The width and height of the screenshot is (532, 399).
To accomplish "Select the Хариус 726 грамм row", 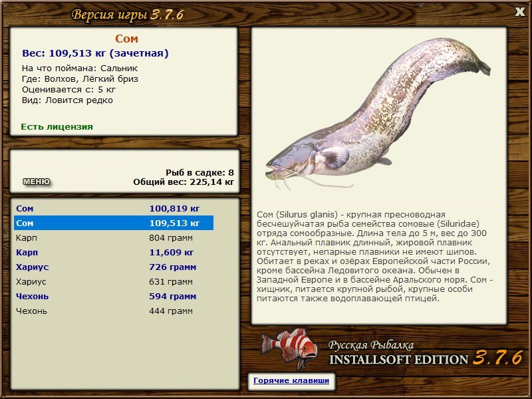I will tap(114, 267).
